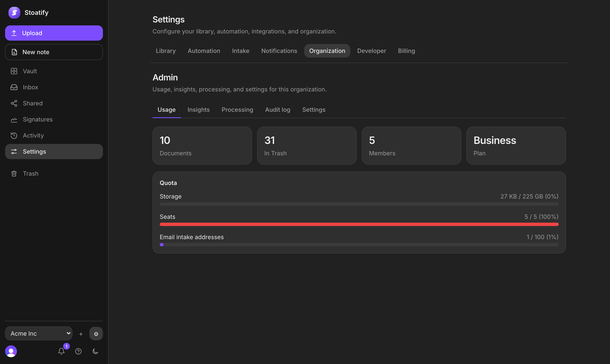Click the "5 / 5 (100%)" seats value
Image resolution: width=610 pixels, height=364 pixels.
[541, 217]
